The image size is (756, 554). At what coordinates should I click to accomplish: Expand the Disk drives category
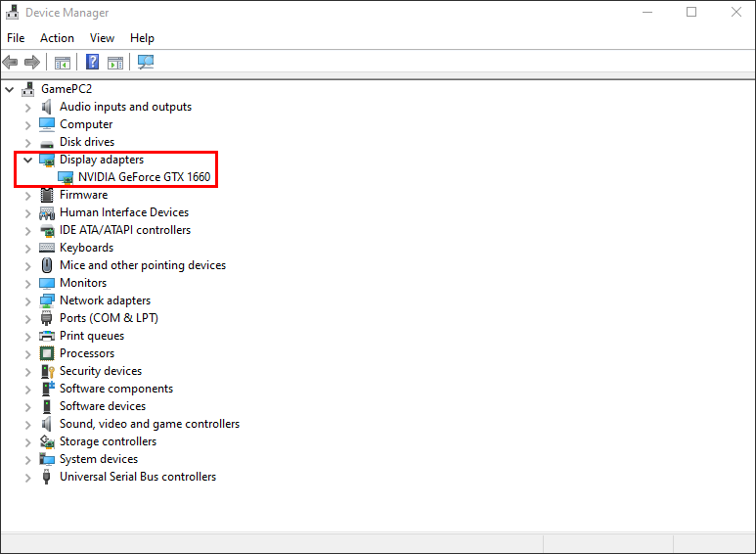(x=28, y=142)
